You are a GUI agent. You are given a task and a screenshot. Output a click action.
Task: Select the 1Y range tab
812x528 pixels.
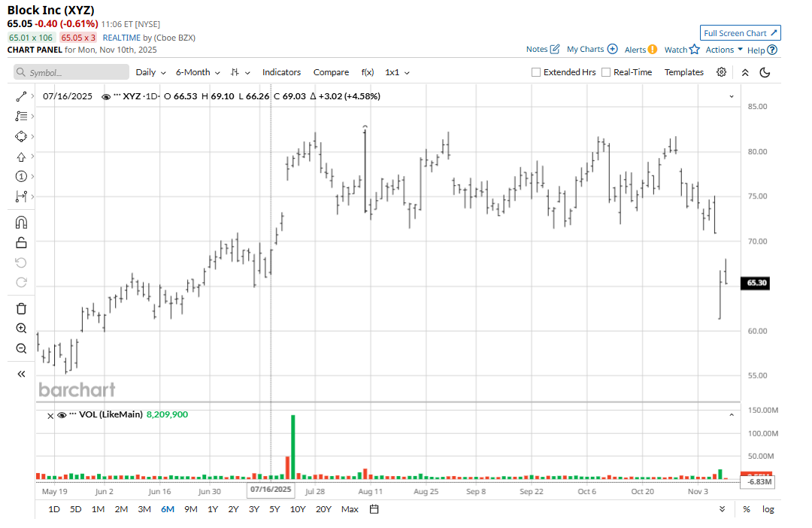[x=213, y=509]
